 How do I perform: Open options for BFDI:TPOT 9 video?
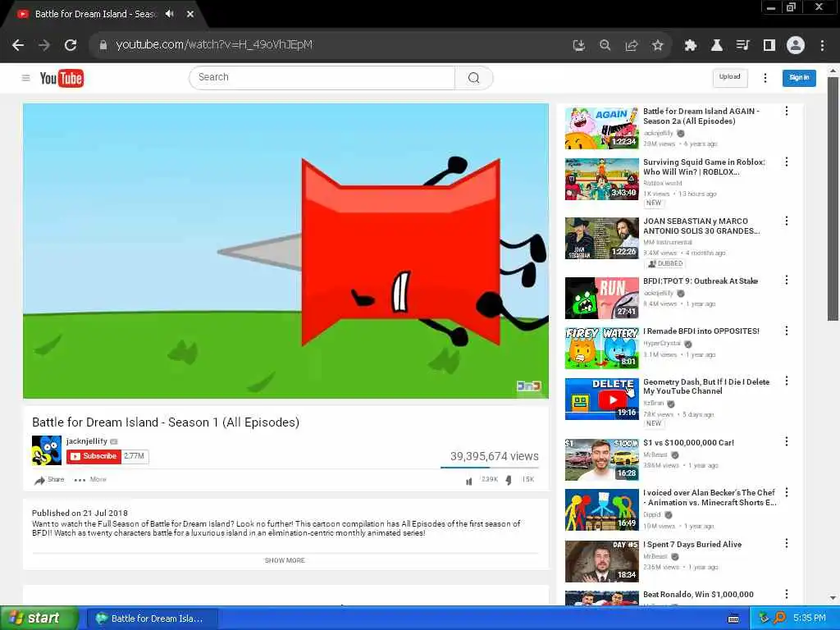787,281
